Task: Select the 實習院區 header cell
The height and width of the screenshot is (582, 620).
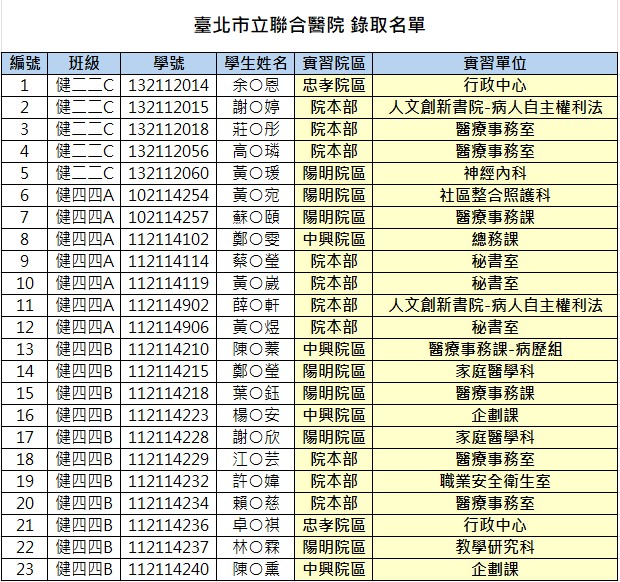Action: [333, 63]
